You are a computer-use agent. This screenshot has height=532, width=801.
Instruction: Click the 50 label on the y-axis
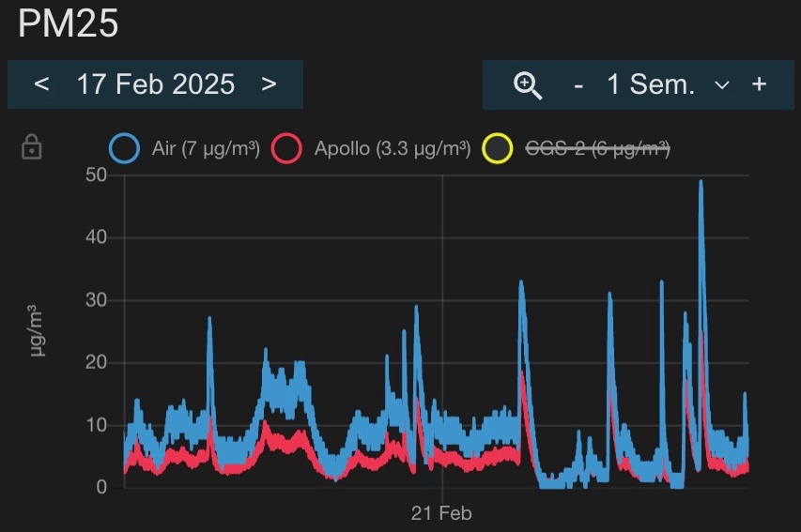coord(96,175)
